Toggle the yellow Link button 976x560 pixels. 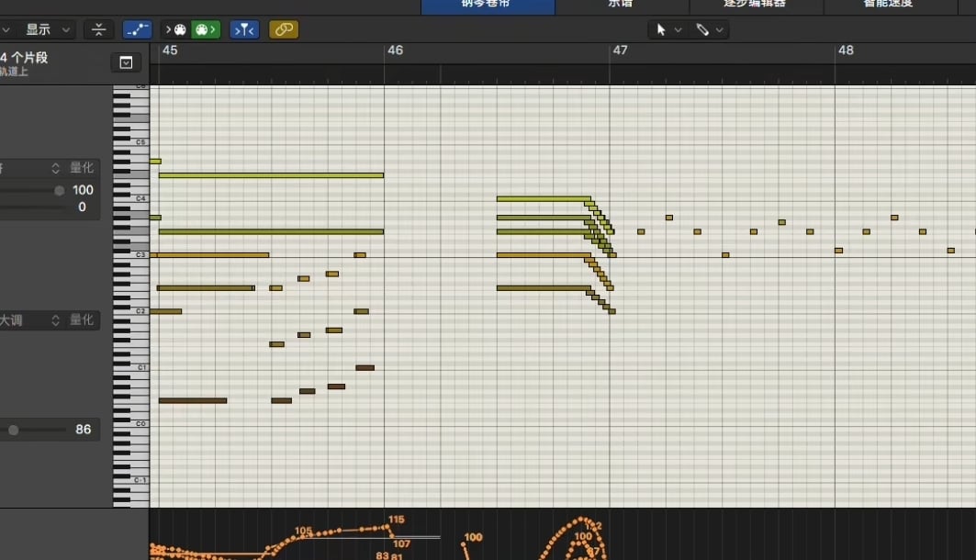284,29
